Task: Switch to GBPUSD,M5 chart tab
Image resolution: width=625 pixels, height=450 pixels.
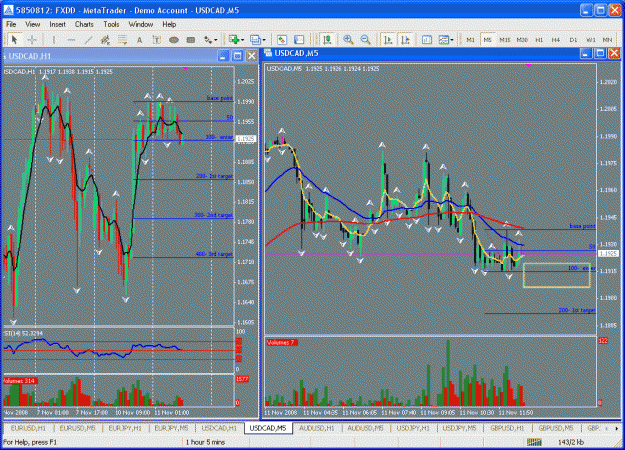Action: coord(556,428)
